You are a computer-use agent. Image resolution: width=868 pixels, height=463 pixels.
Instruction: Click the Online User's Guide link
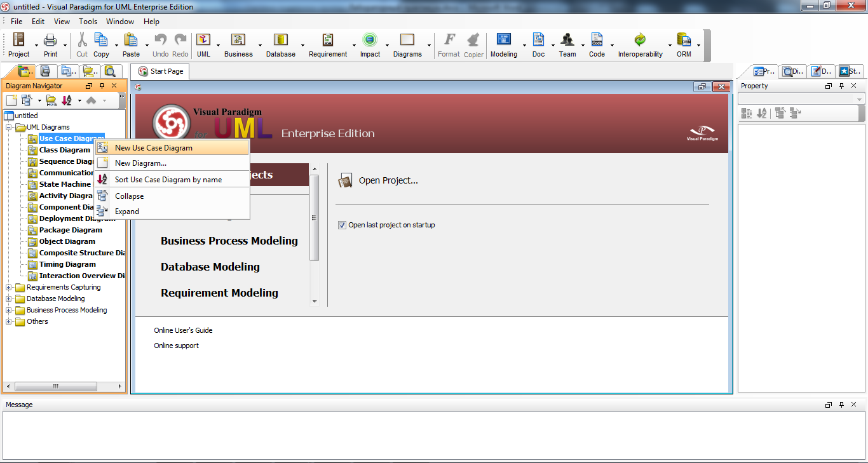[x=183, y=330]
